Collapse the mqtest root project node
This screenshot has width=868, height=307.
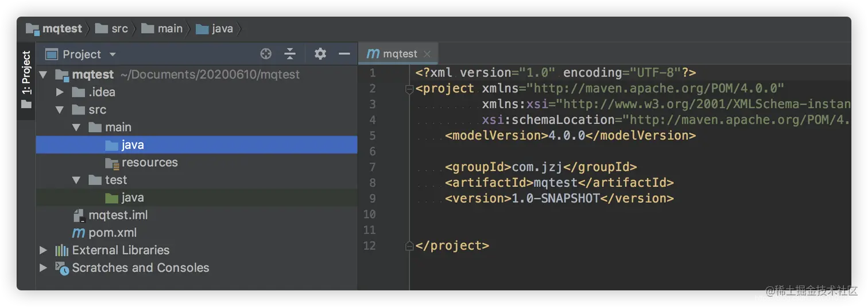coord(43,75)
